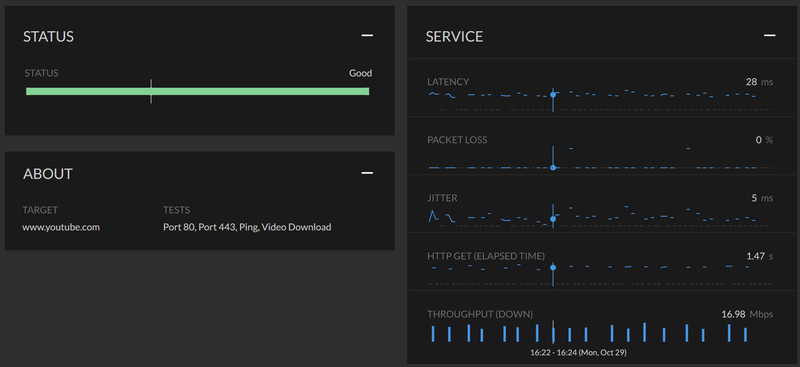Click the 28 ms latency value
The width and height of the screenshot is (800, 367).
click(x=759, y=82)
